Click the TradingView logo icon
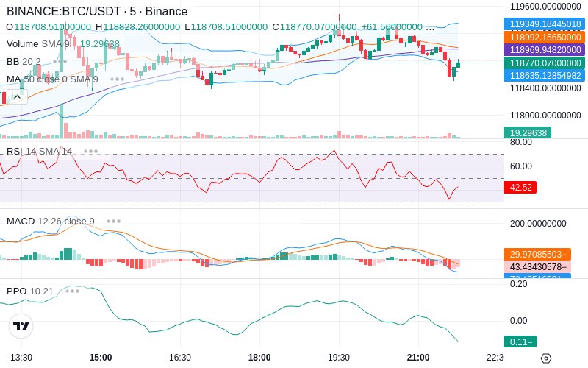This screenshot has width=588, height=368. pos(21,326)
